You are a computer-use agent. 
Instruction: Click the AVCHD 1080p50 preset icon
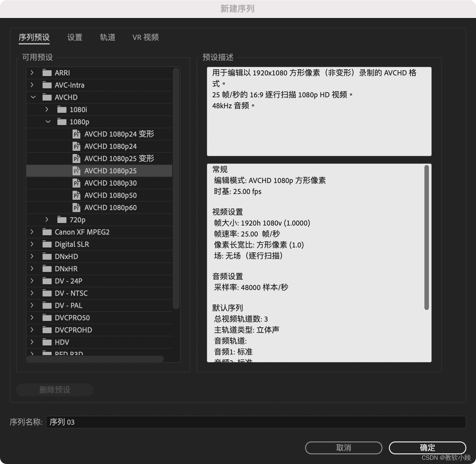tap(77, 195)
